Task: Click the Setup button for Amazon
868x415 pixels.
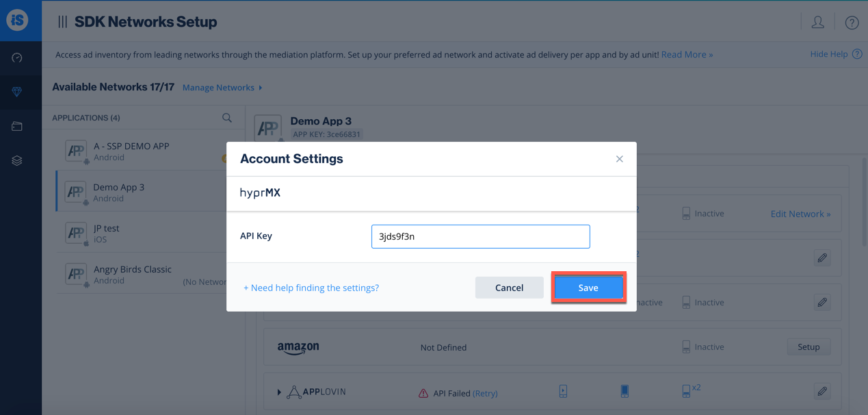Action: 808,347
